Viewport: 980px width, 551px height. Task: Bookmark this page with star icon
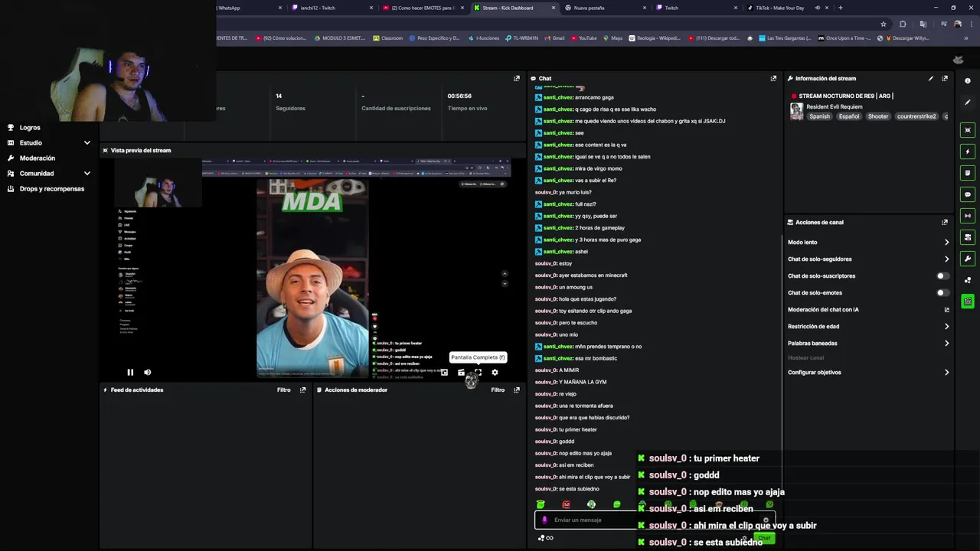click(883, 24)
